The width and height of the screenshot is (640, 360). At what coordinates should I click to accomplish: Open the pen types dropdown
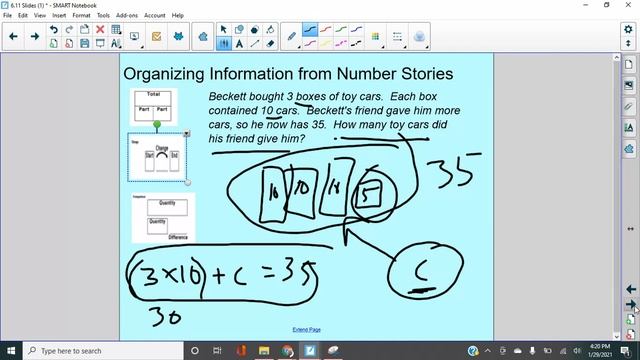292,37
